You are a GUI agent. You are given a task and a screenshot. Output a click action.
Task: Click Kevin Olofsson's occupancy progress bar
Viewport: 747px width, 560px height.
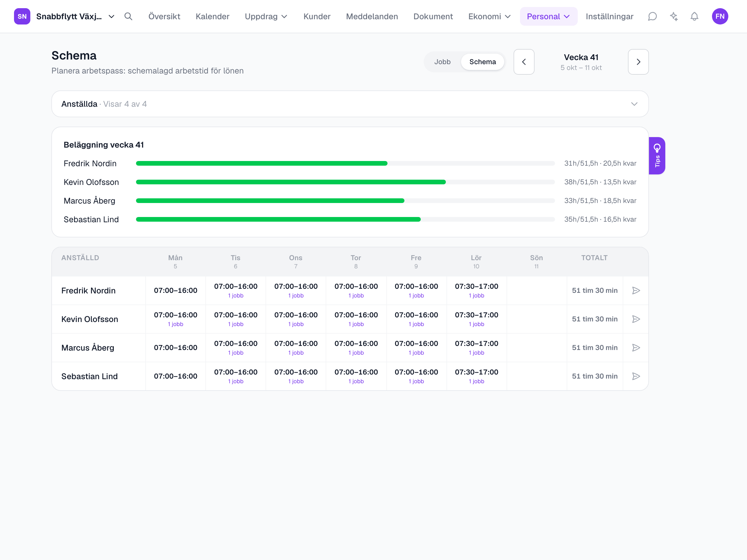[345, 182]
